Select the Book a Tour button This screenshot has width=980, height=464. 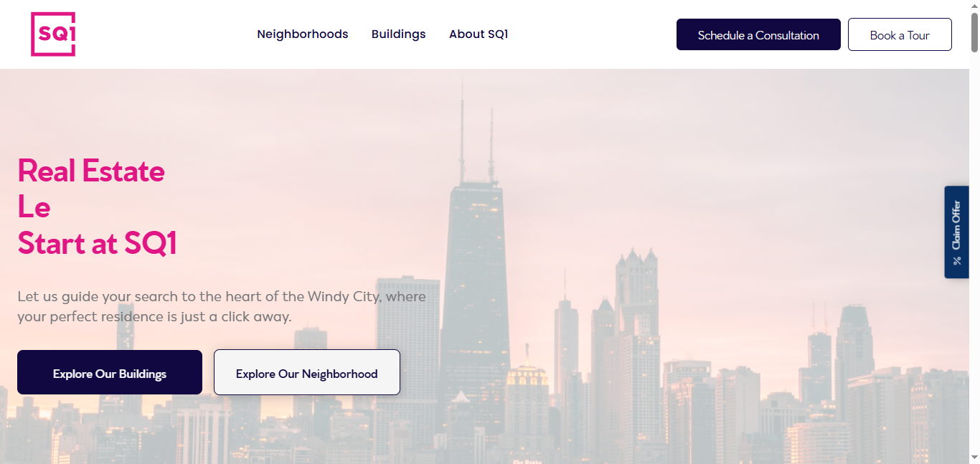click(x=900, y=34)
